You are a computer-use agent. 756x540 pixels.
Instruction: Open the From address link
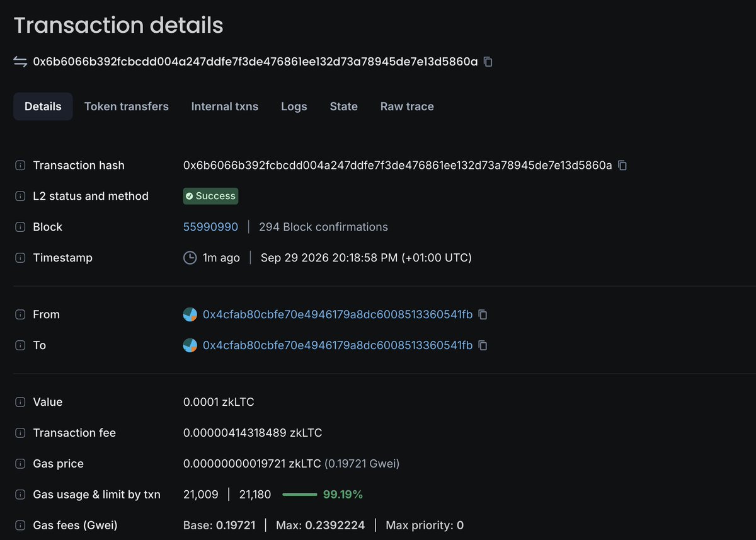(x=338, y=314)
